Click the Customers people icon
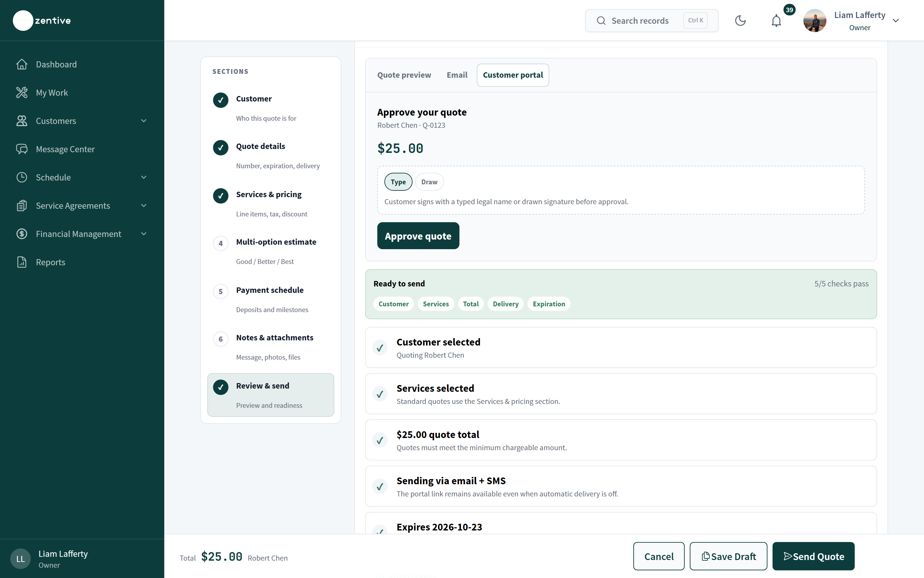924x578 pixels. [x=22, y=121]
